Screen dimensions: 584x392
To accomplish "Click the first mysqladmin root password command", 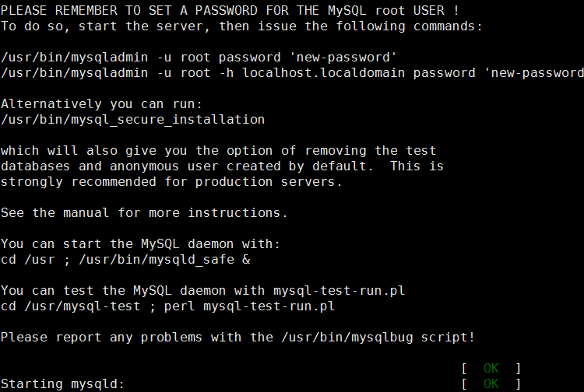I will tap(199, 57).
